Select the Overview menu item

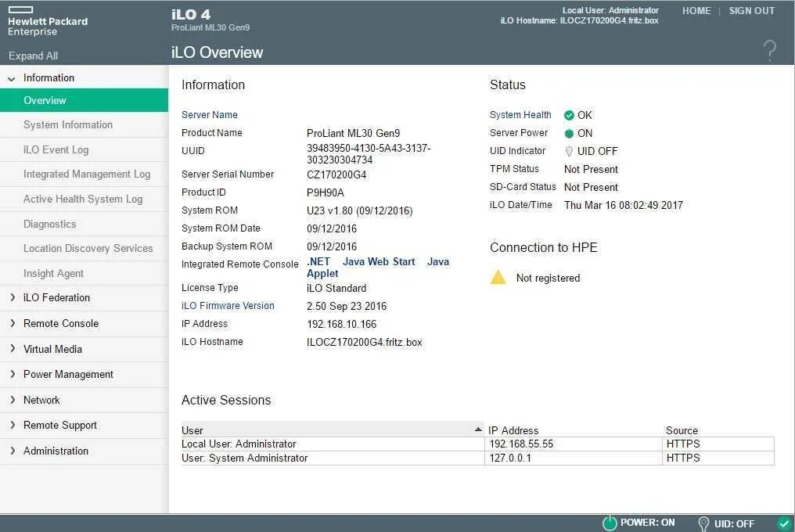coord(85,100)
